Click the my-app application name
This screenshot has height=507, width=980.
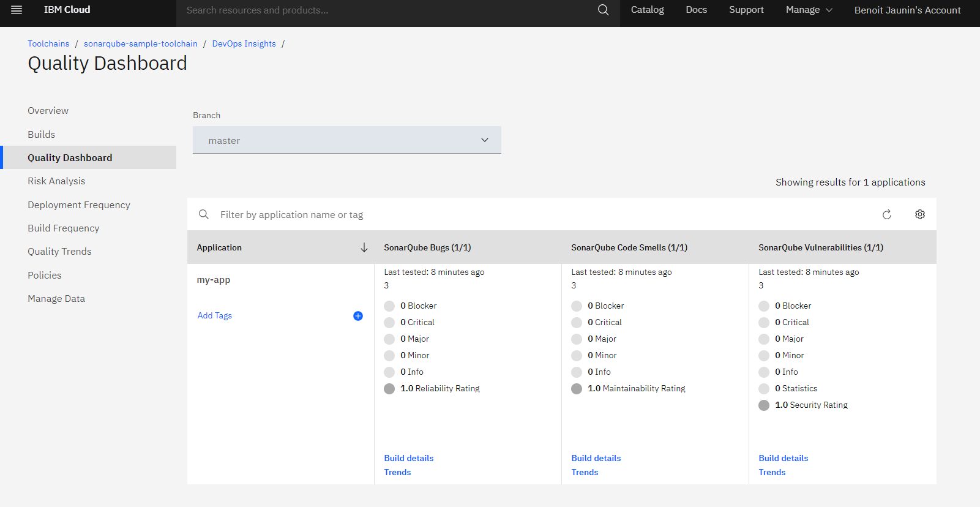click(213, 280)
